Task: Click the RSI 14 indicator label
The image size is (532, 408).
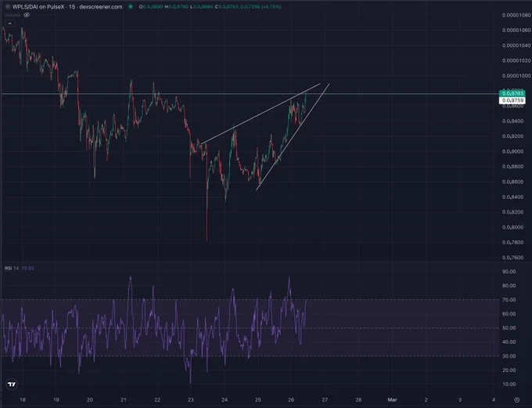Action: (12, 269)
